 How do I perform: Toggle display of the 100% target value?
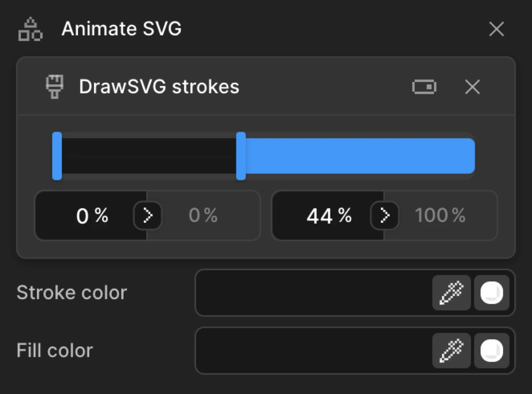(x=440, y=215)
